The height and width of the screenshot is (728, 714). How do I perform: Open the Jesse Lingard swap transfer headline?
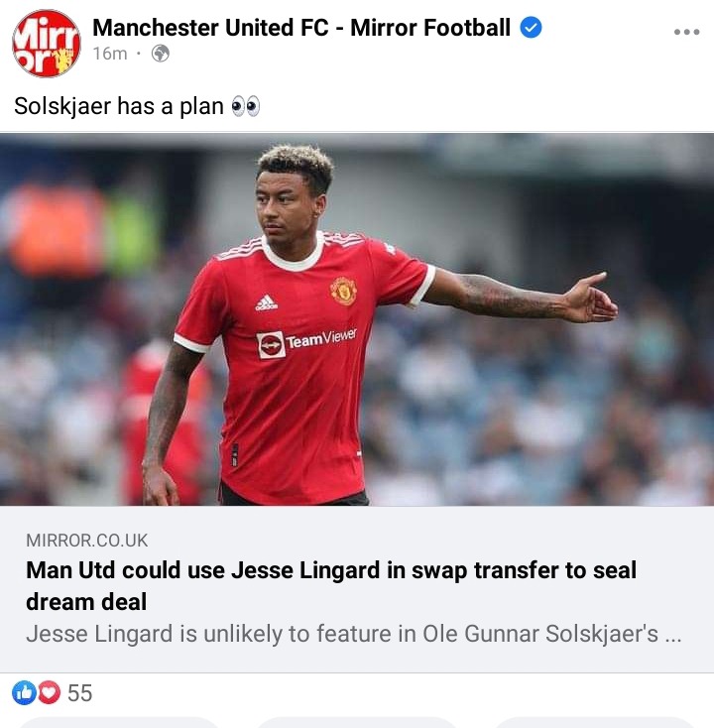pyautogui.click(x=331, y=586)
